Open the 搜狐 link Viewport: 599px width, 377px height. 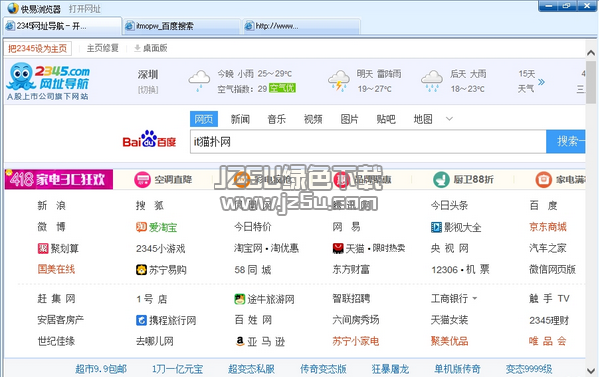coord(150,206)
